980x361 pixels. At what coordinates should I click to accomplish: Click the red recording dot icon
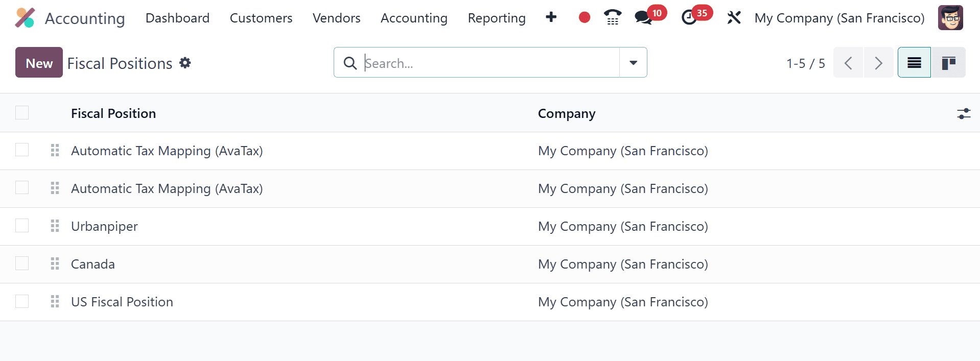coord(585,18)
